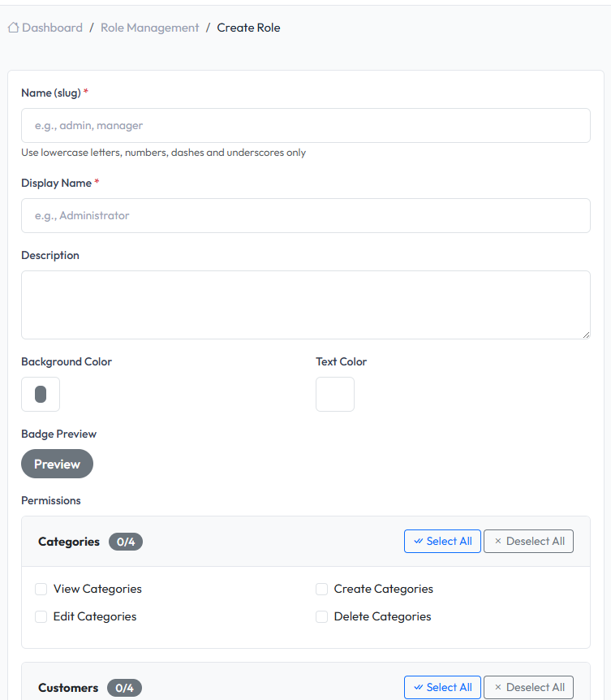
Task: Open the Background Color picker swatch
Action: pos(41,395)
